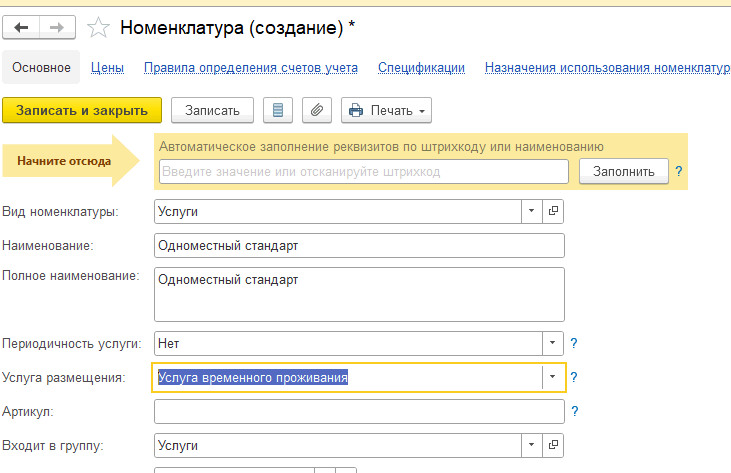Go forward with the right arrow button
The height and width of the screenshot is (473, 731).
coord(57,27)
